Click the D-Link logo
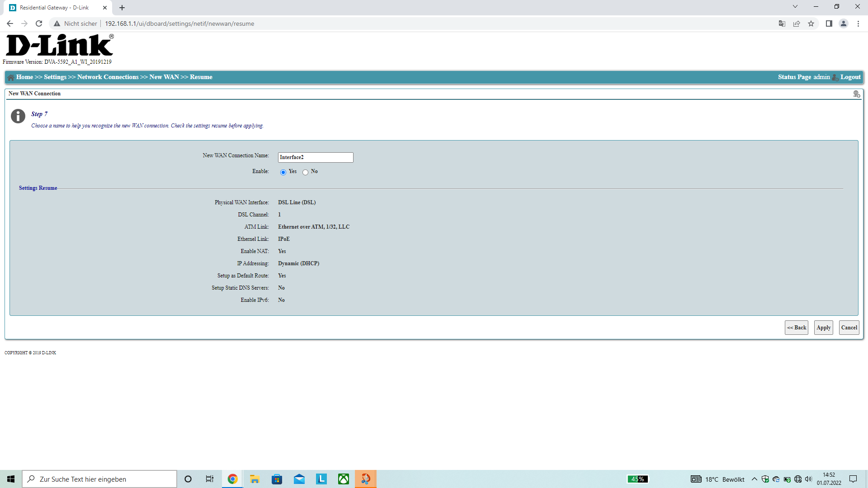Viewport: 868px width, 488px height. tap(60, 46)
